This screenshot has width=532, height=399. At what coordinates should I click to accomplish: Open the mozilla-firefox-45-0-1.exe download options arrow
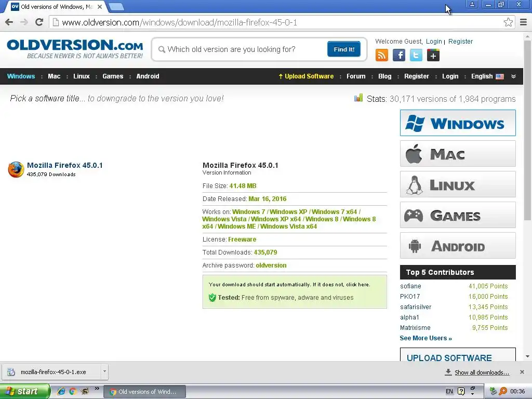coord(104,371)
